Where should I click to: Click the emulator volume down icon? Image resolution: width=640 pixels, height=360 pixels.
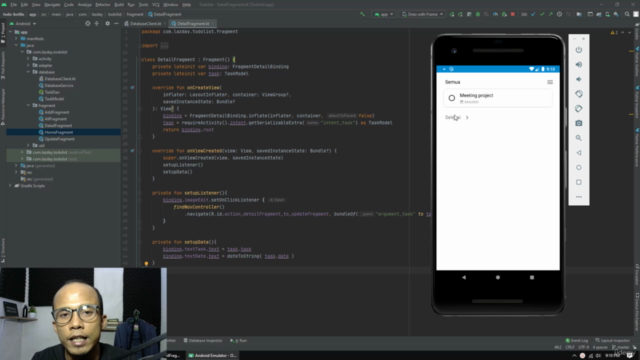[x=579, y=79]
